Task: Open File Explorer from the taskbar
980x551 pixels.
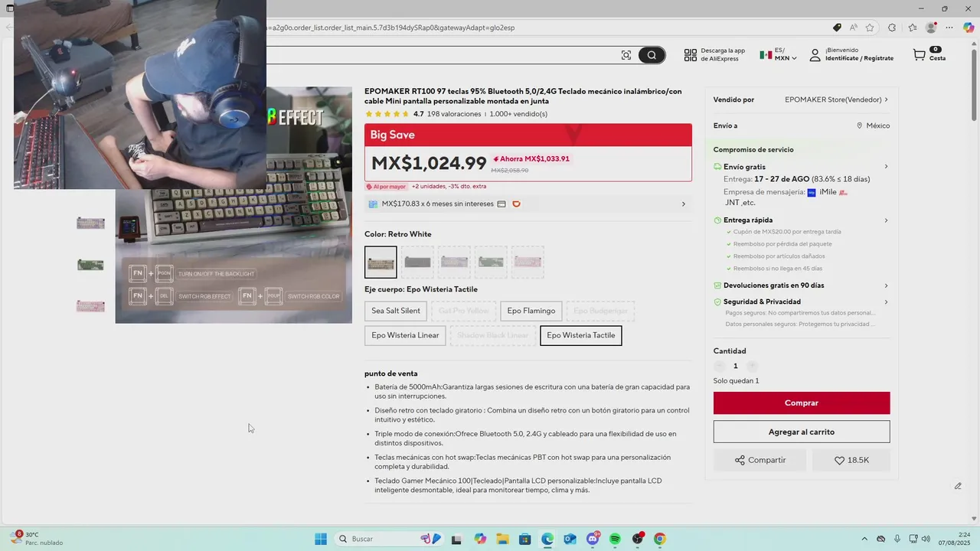Action: tap(502, 539)
